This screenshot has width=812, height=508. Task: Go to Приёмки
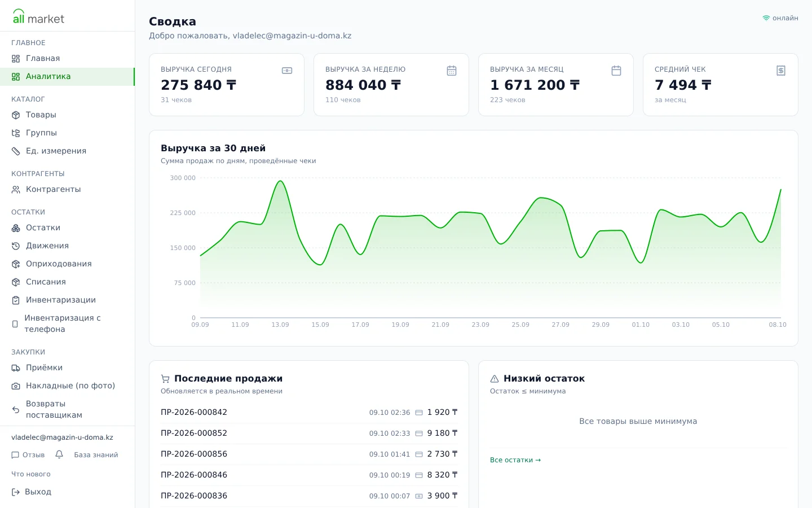(x=67, y=368)
